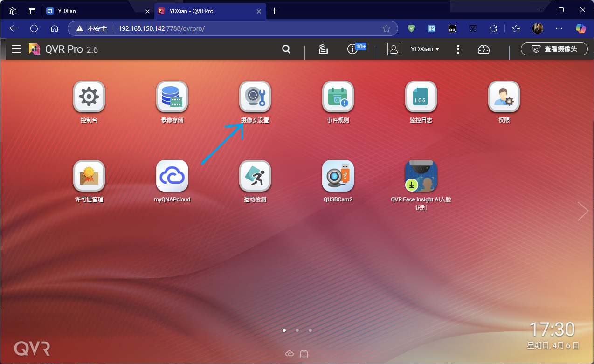Click the myQNAPcloud icon in bottom bar
Viewport: 594px width, 364px height.
click(290, 354)
